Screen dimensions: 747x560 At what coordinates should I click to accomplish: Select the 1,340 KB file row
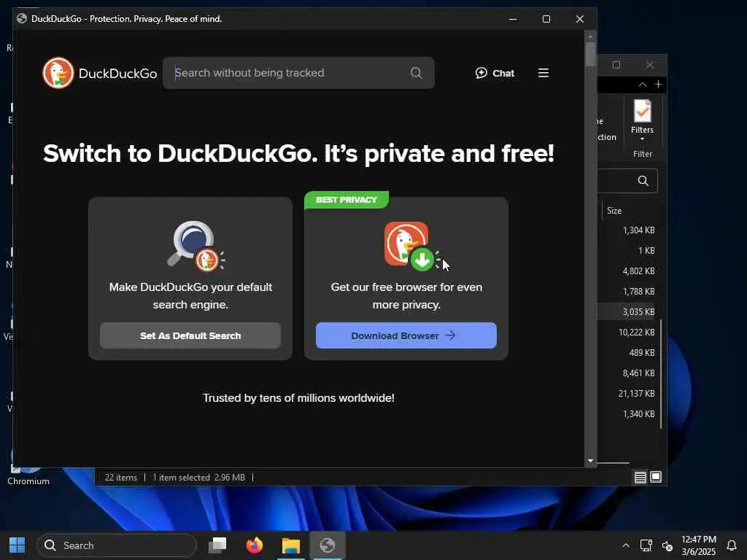click(627, 414)
